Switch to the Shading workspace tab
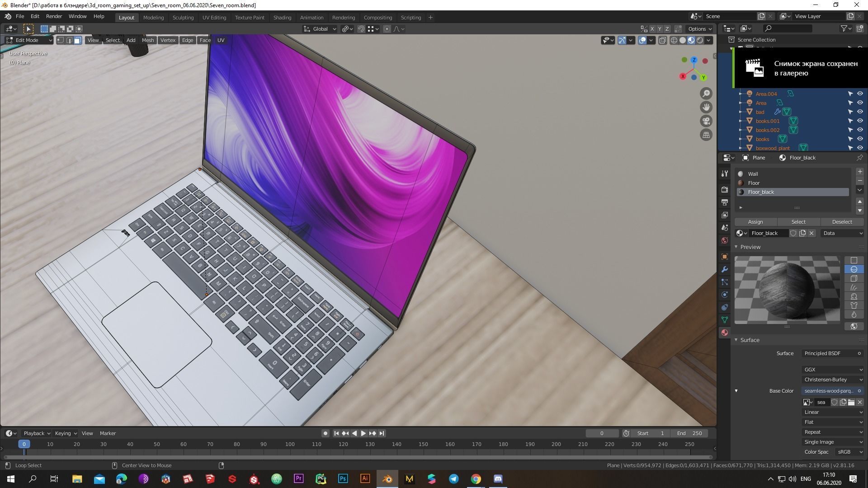This screenshot has height=488, width=868. point(282,18)
